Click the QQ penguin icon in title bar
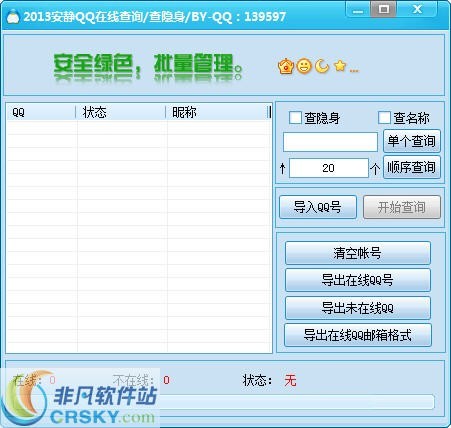The width and height of the screenshot is (451, 428). point(13,16)
